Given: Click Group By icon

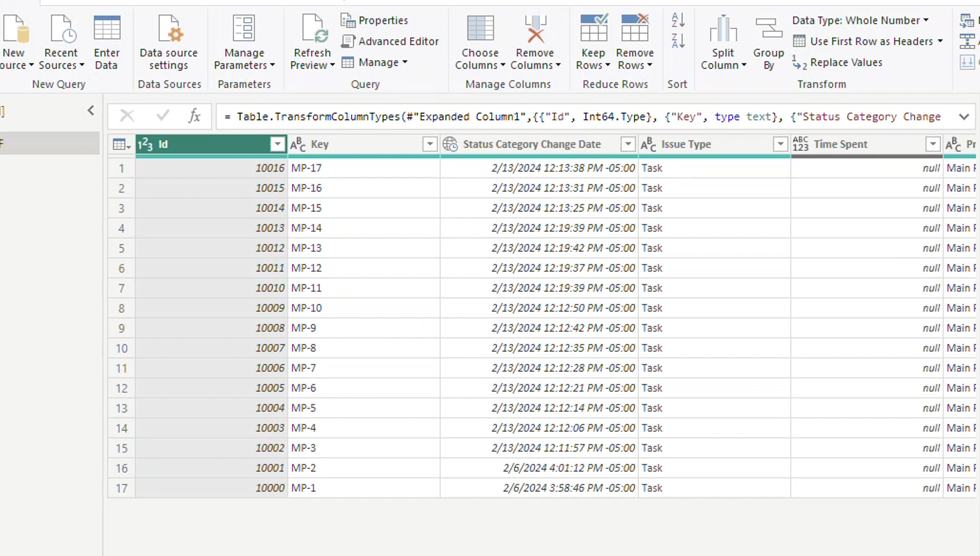Looking at the screenshot, I should click(768, 28).
